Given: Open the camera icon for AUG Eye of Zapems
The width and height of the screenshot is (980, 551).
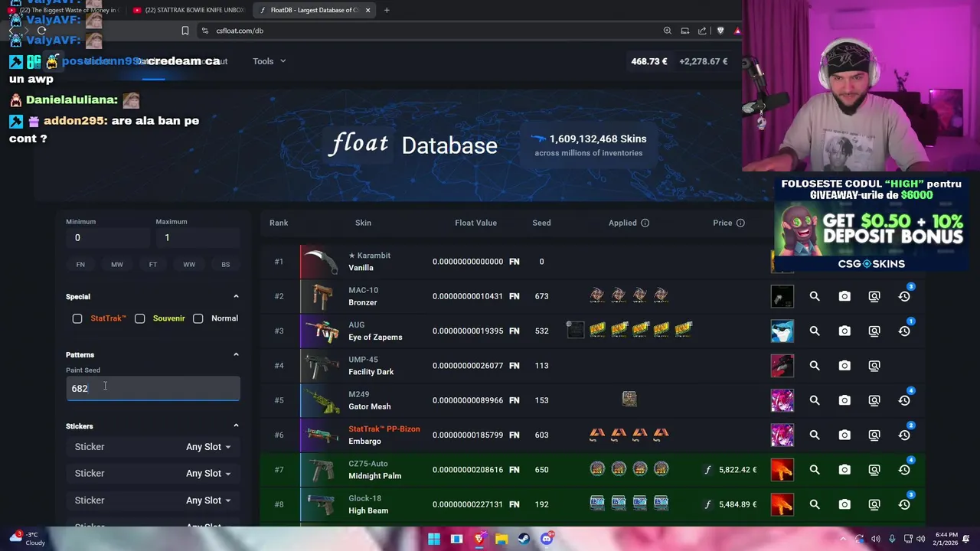Looking at the screenshot, I should [844, 331].
